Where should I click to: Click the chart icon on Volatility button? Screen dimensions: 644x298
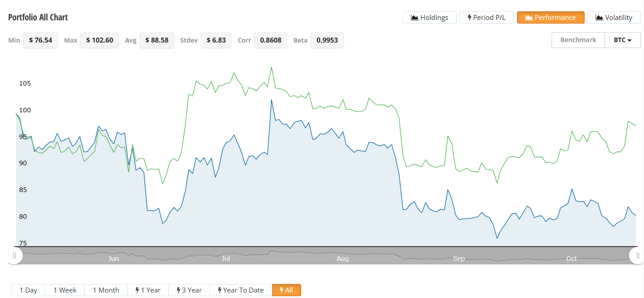tap(599, 18)
